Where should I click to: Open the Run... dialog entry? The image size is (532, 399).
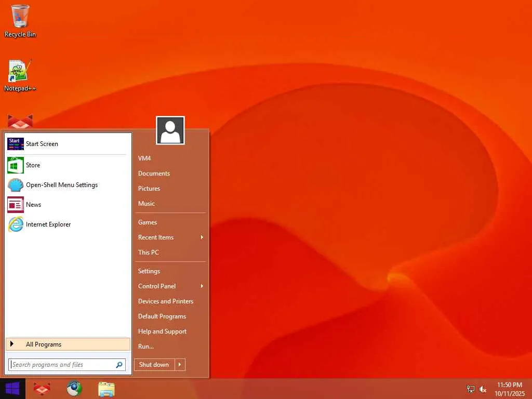pos(146,347)
